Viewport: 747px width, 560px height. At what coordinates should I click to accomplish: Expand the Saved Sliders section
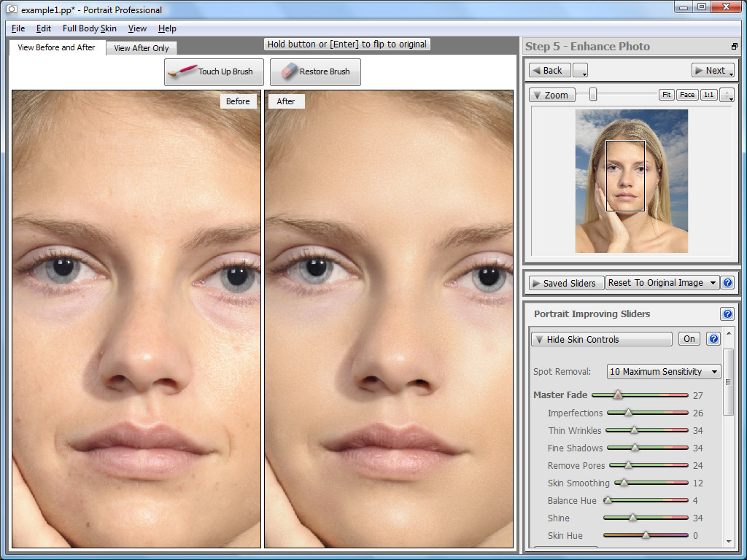pos(566,282)
